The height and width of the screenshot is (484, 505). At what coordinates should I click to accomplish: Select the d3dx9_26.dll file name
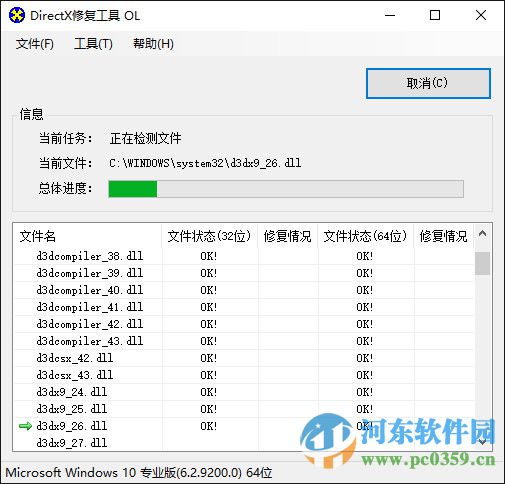(72, 426)
